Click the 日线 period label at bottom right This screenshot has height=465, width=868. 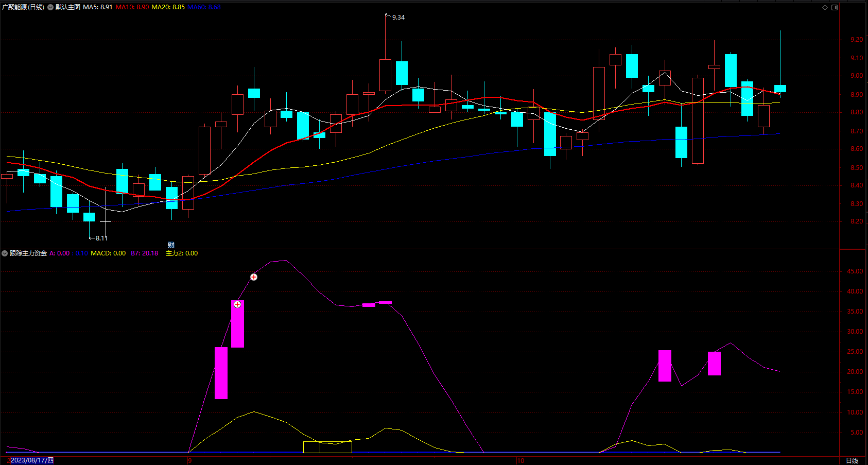[852, 461]
